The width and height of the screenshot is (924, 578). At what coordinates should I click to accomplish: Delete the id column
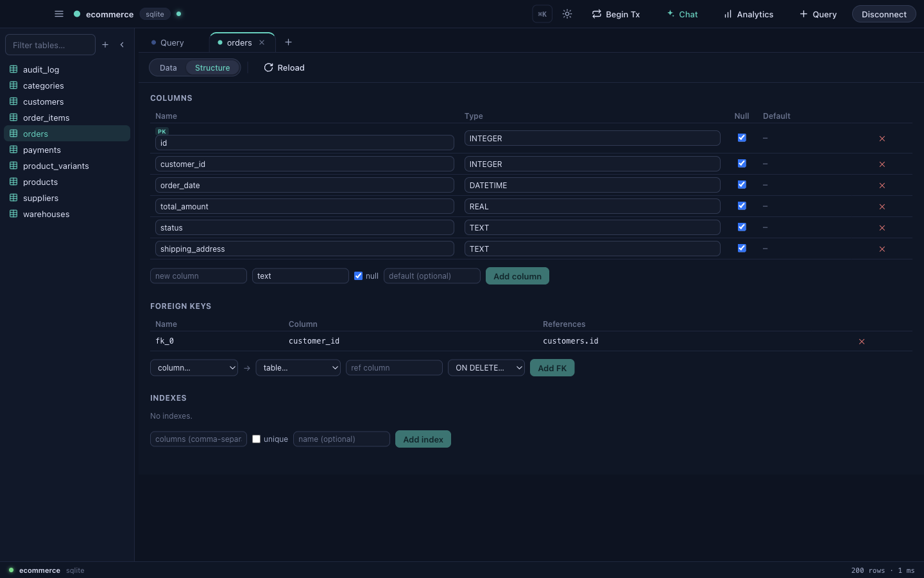(x=882, y=139)
